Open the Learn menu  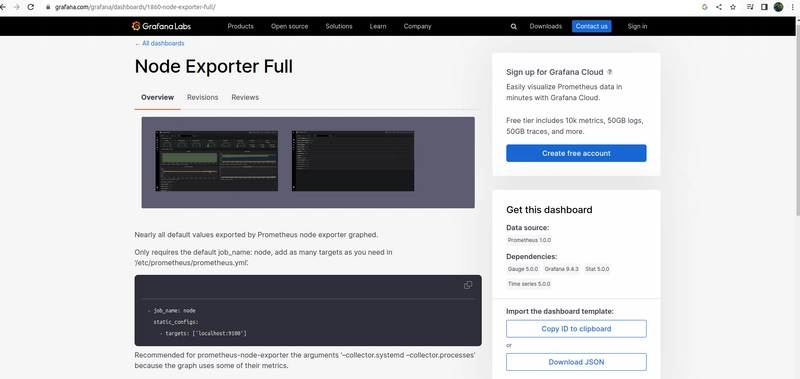pos(378,27)
